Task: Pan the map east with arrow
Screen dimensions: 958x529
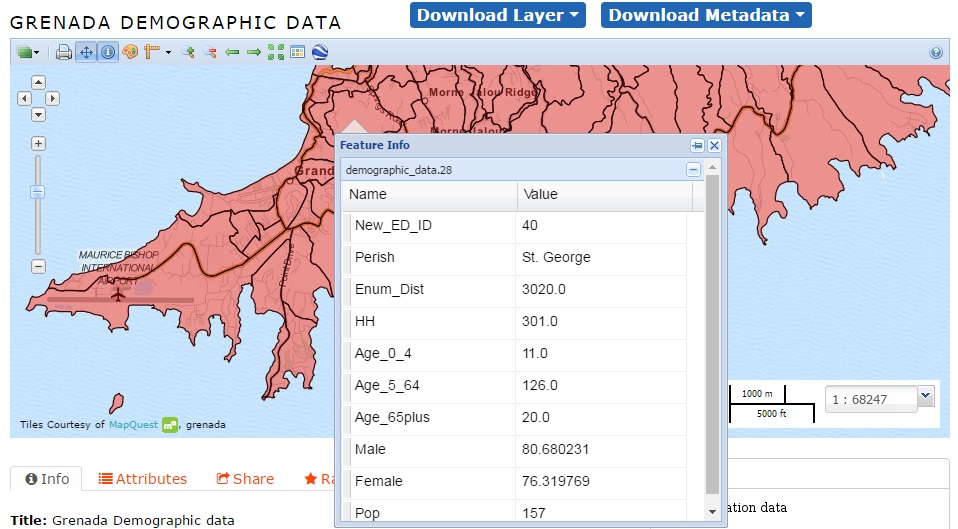Action: (x=53, y=98)
